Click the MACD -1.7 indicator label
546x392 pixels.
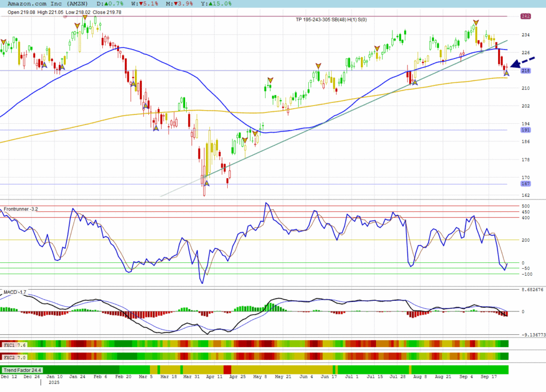pos(15,292)
